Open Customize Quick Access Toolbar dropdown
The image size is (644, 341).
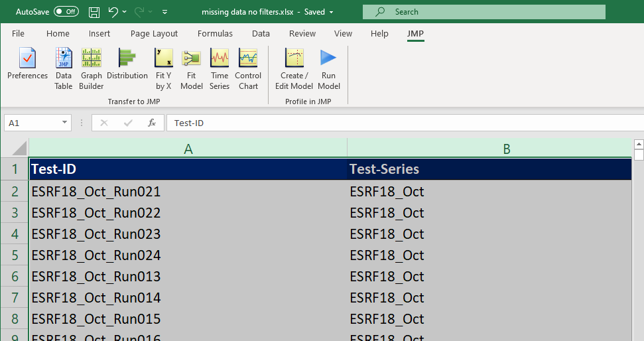(164, 12)
